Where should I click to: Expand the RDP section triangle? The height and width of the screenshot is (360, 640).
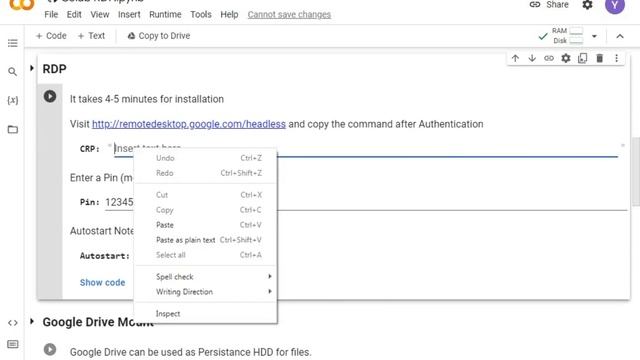(x=32, y=68)
